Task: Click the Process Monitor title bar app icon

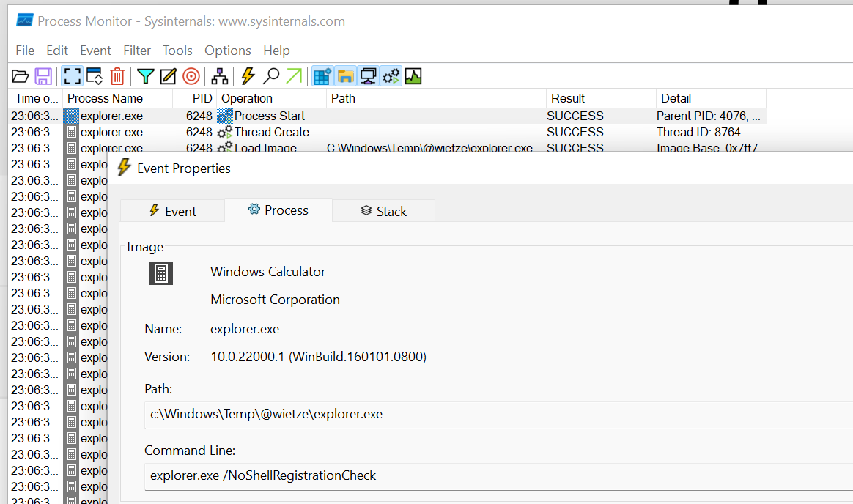Action: (x=24, y=21)
